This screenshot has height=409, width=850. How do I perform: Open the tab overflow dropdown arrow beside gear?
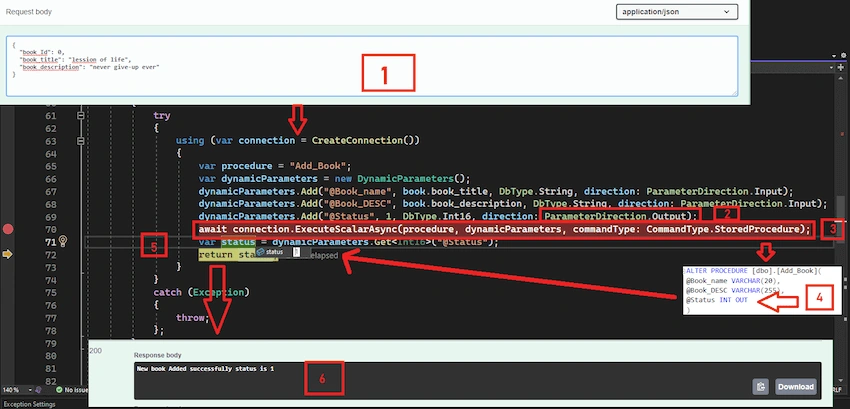coord(834,56)
